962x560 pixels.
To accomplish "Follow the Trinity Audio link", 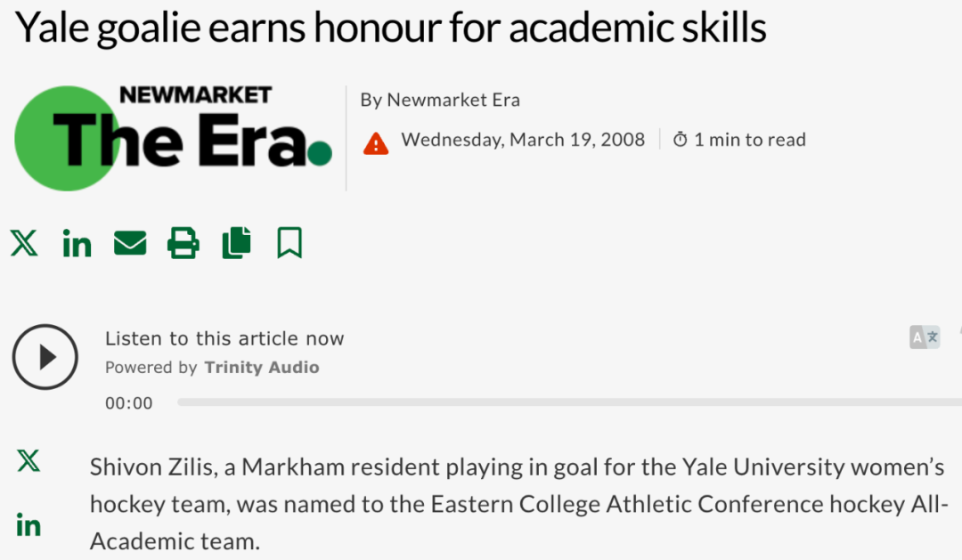I will [261, 367].
